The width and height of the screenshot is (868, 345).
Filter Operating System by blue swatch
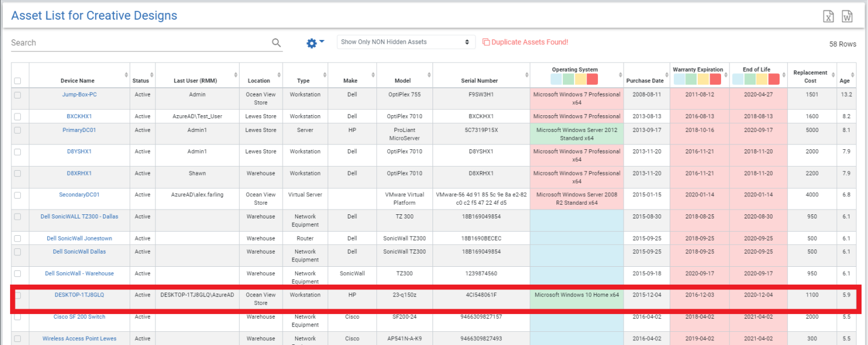pyautogui.click(x=557, y=79)
